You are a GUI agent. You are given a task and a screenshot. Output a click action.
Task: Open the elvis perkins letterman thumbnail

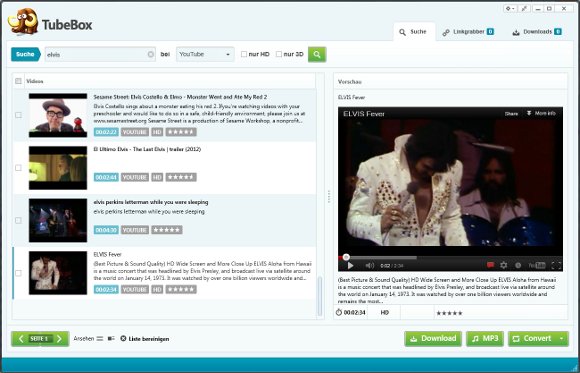coord(58,221)
